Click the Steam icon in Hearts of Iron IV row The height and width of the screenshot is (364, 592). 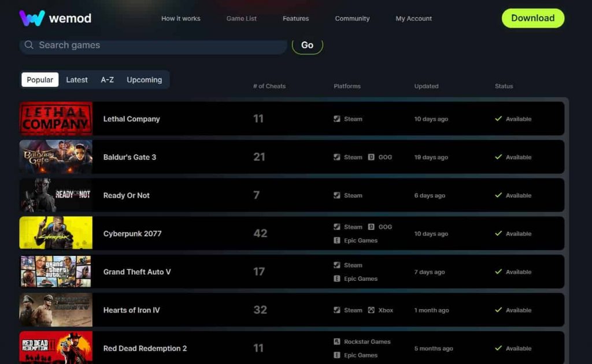(x=337, y=310)
